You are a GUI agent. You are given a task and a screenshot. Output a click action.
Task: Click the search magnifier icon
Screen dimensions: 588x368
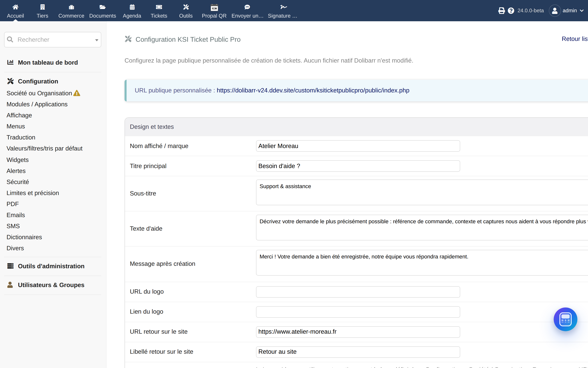[x=10, y=39]
